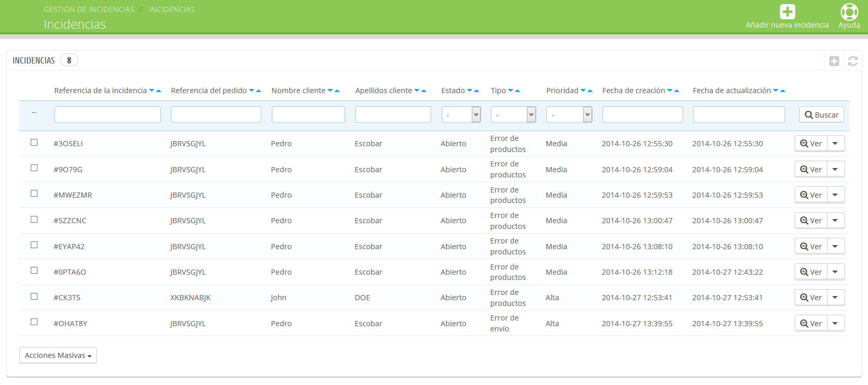Sort Referencia de la incidencia ascending
Image resolution: width=868 pixels, height=385 pixels.
(x=159, y=91)
